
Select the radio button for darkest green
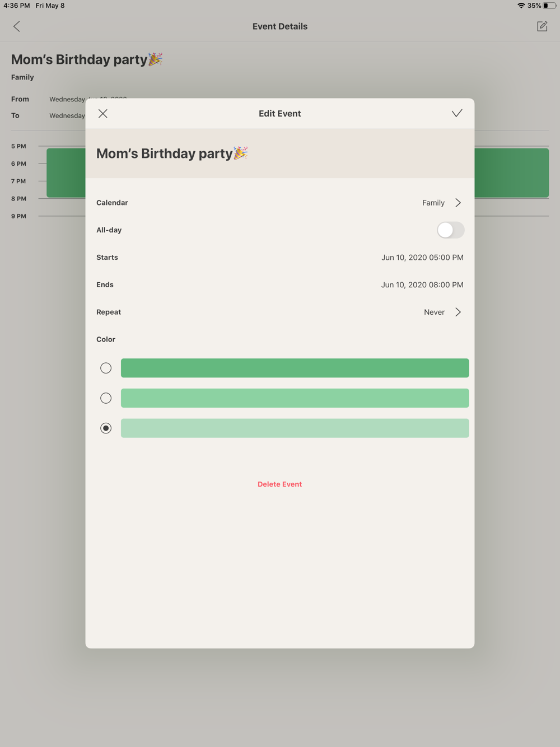106,368
